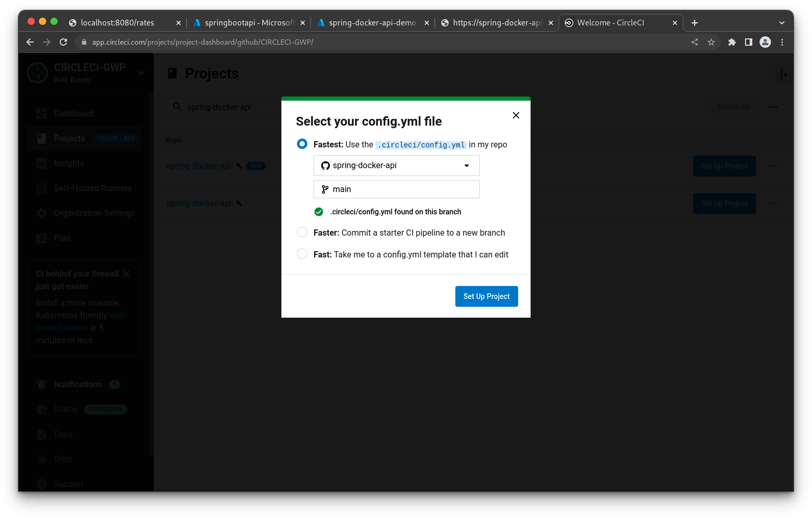Viewport: 812px width, 518px height.
Task: Open a new browser tab
Action: point(695,23)
